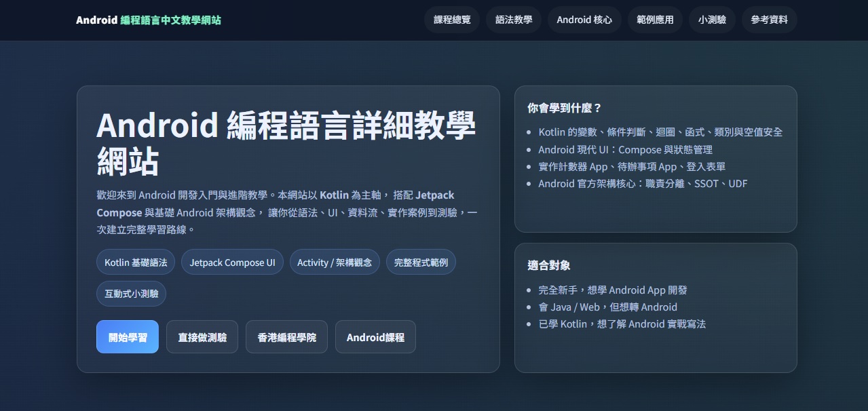
Task: Click the Jetpack Compose UI tag
Action: 232,262
